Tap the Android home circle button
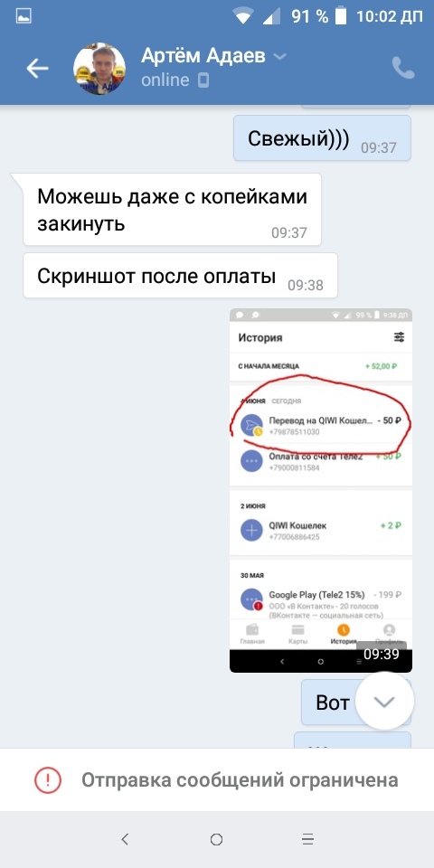 [x=216, y=839]
